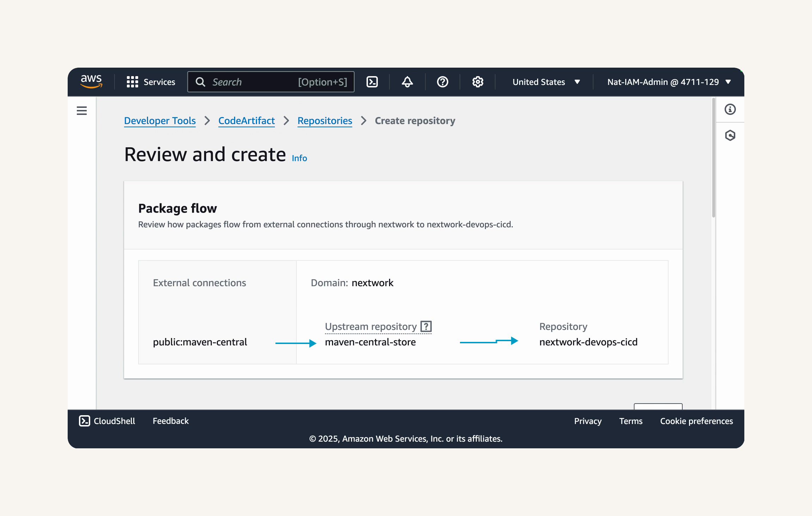Open the hamburger side navigation menu
Image resolution: width=812 pixels, height=516 pixels.
click(x=82, y=111)
